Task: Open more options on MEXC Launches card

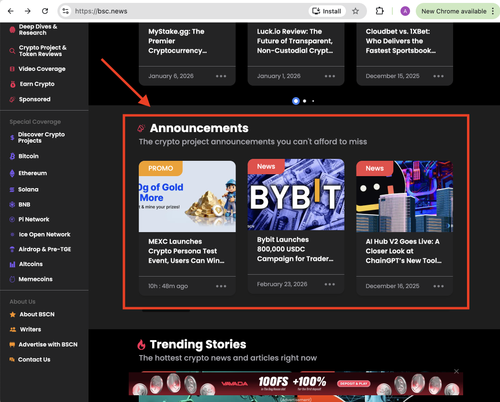Action: 221,286
